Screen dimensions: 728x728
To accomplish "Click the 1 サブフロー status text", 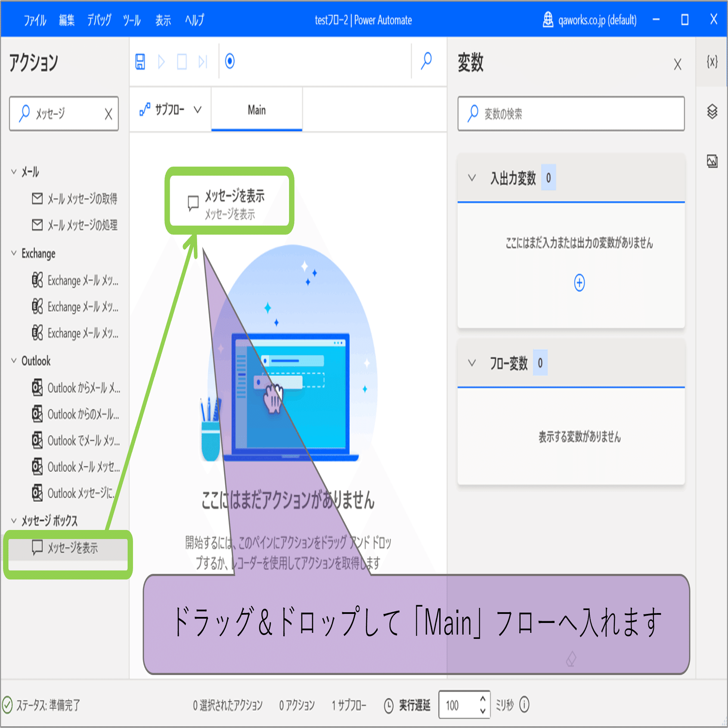I will coord(349,705).
